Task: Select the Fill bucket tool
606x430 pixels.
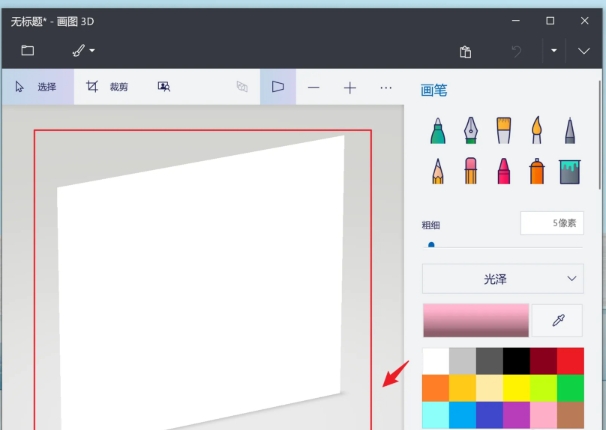Action: click(x=570, y=172)
